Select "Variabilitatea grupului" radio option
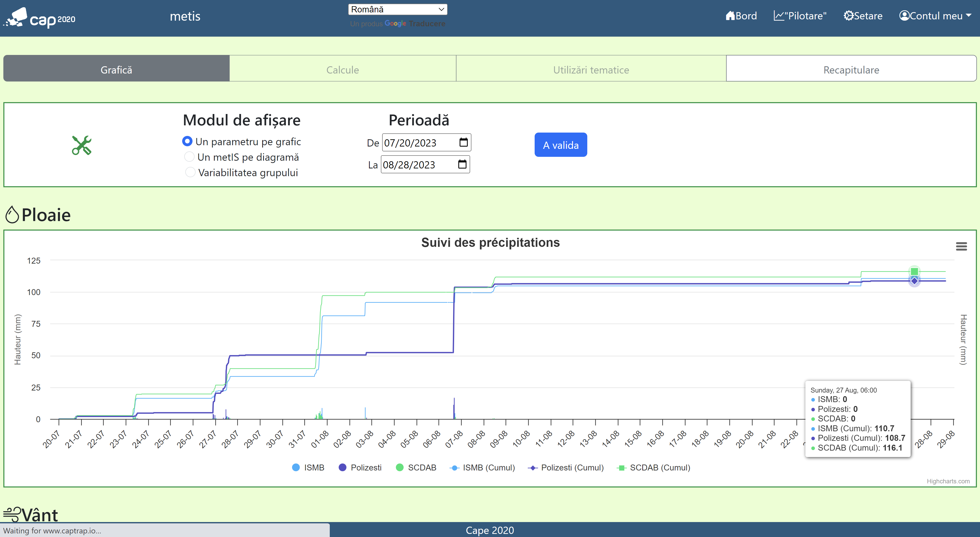980x537 pixels. pyautogui.click(x=190, y=172)
